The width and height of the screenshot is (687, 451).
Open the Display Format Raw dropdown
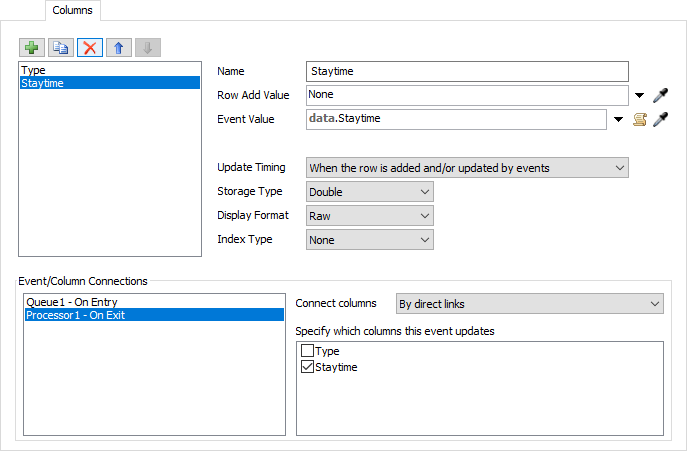pos(369,216)
